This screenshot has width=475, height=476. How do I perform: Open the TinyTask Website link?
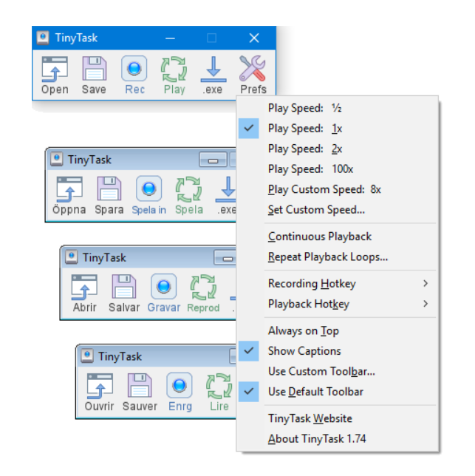tap(338, 418)
